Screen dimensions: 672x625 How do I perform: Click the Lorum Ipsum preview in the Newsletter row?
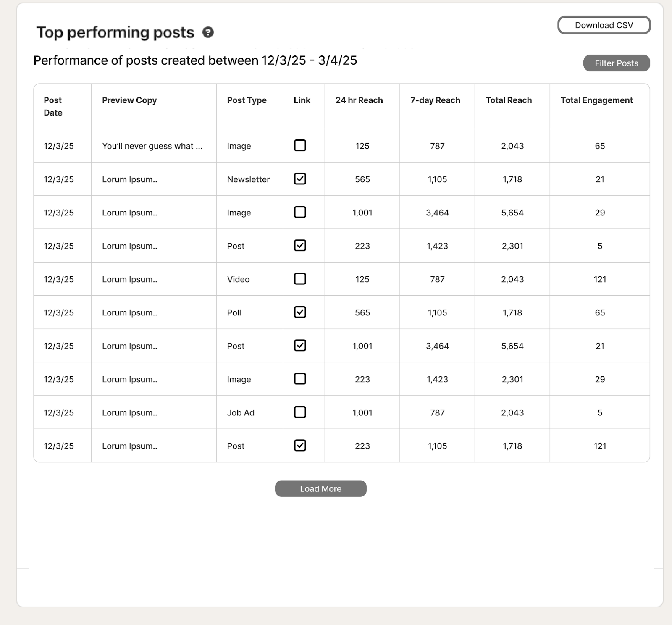129,179
